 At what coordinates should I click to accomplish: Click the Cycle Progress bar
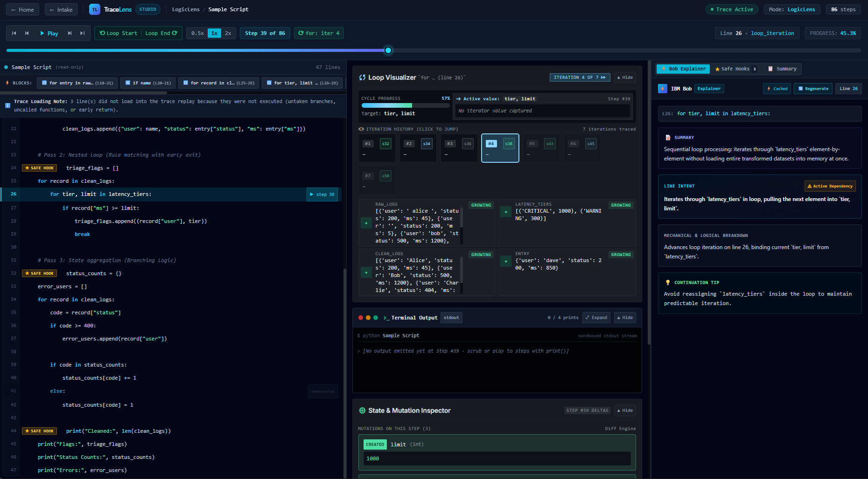pyautogui.click(x=406, y=105)
